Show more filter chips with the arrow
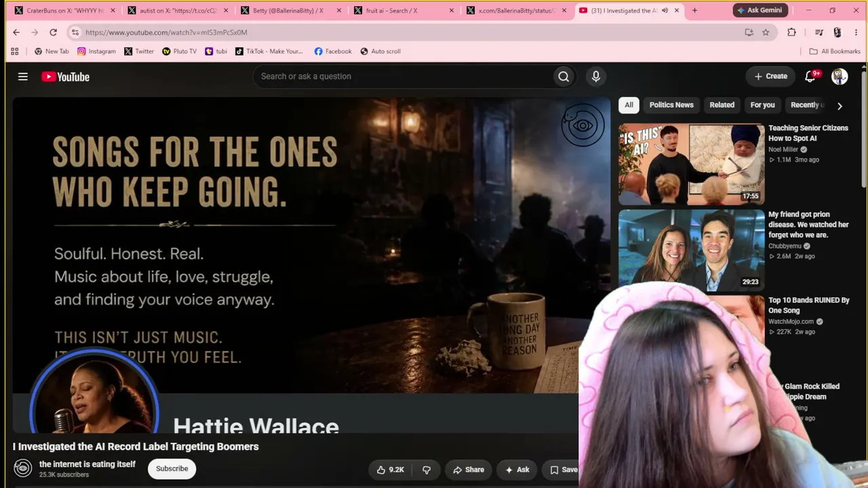This screenshot has width=868, height=488. (840, 106)
